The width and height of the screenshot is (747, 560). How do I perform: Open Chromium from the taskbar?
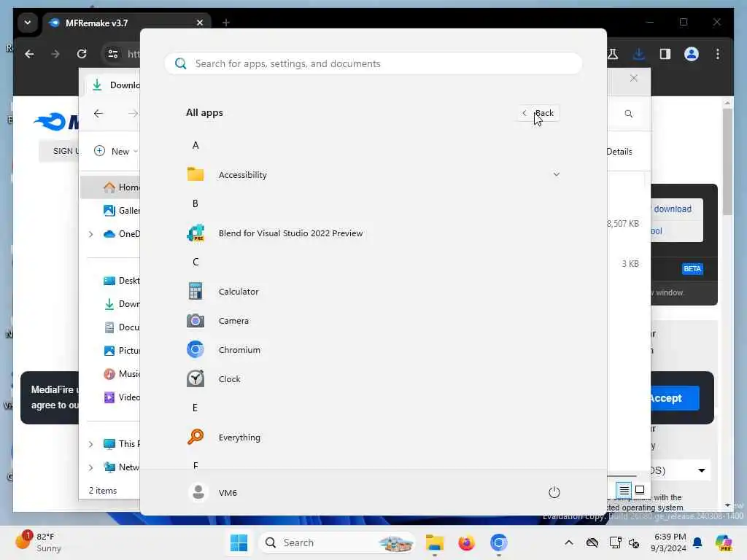click(x=499, y=542)
